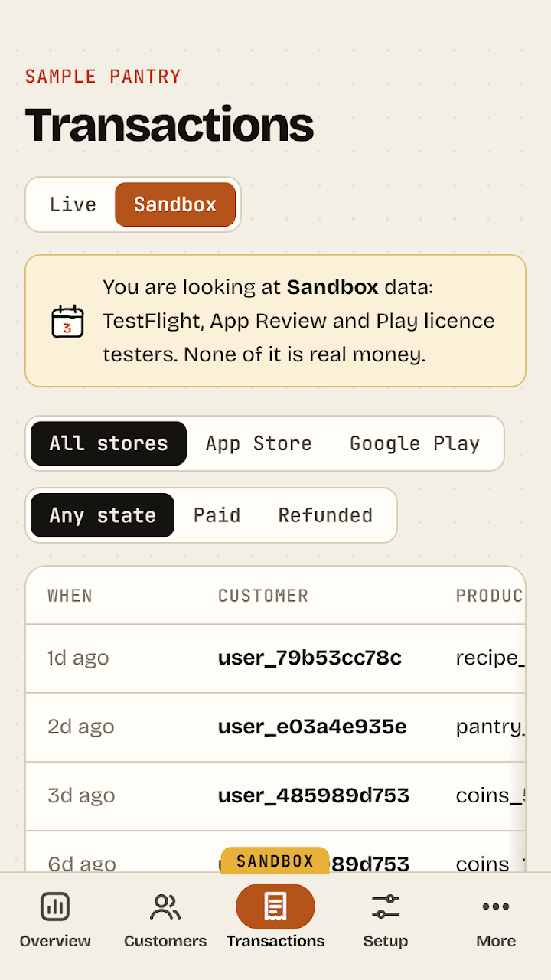Switch to Live mode
The height and width of the screenshot is (980, 551).
point(73,204)
